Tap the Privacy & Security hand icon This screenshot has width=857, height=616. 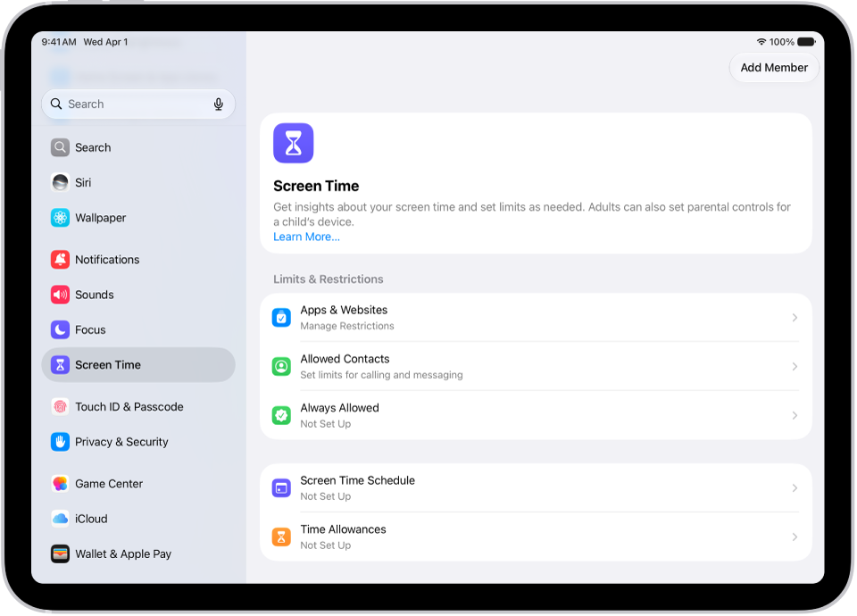(60, 442)
